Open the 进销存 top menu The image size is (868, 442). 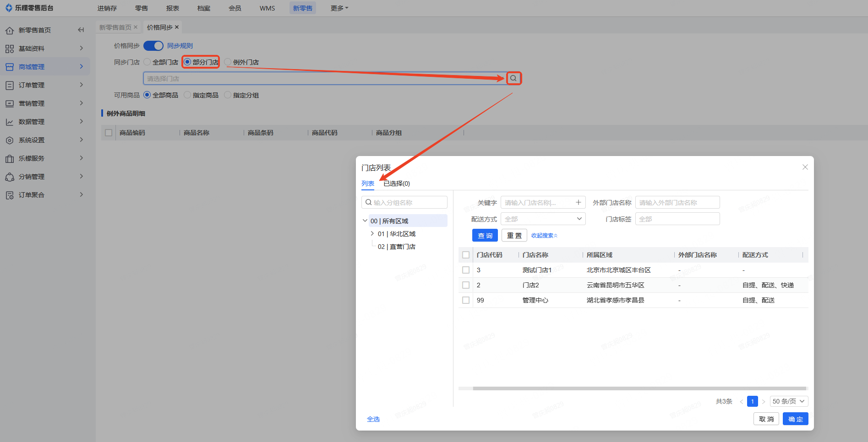click(107, 8)
